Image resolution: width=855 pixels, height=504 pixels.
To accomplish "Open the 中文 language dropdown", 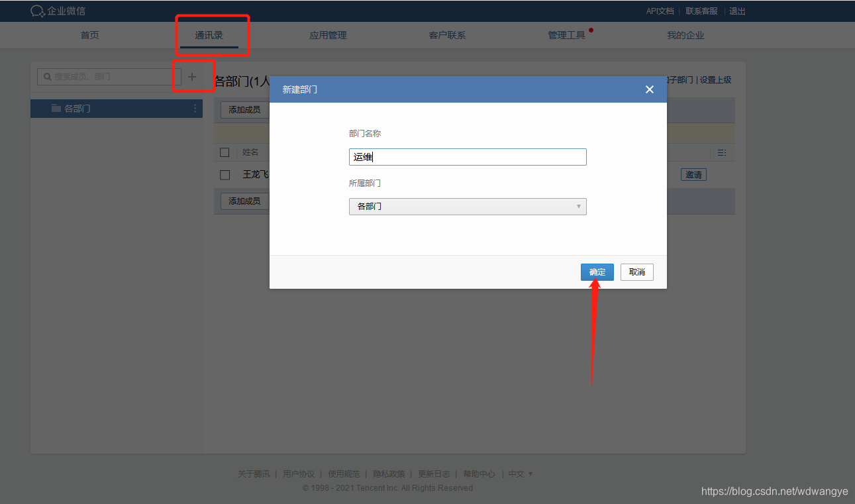I will pos(520,474).
